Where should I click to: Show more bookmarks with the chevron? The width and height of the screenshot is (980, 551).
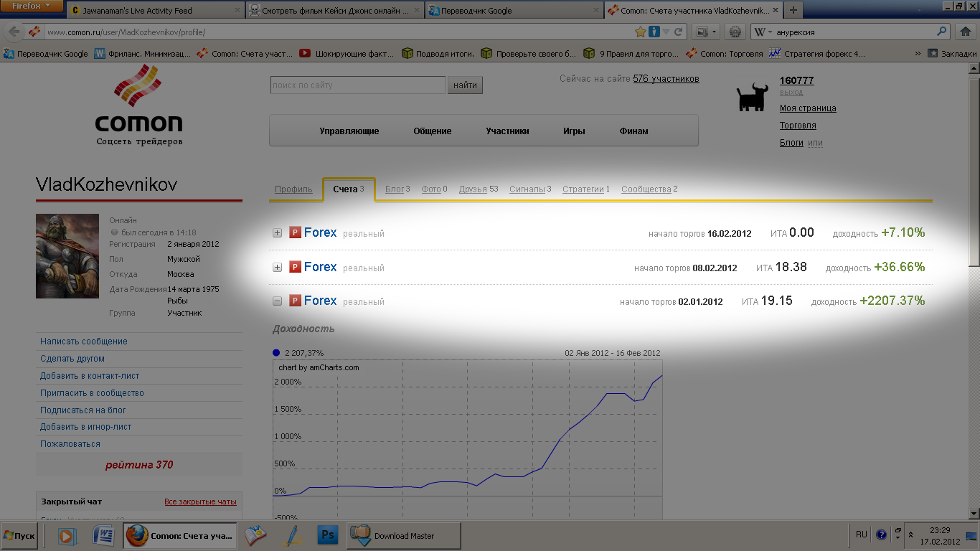click(x=918, y=53)
